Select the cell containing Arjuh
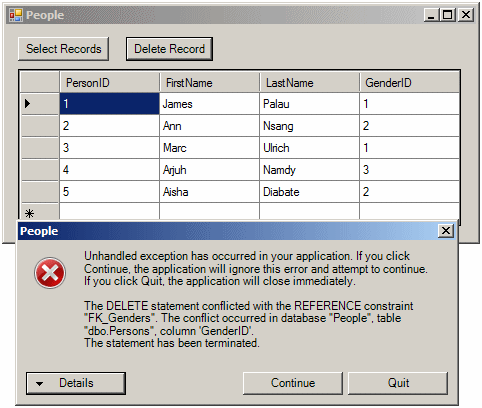482x408 pixels. [210, 170]
